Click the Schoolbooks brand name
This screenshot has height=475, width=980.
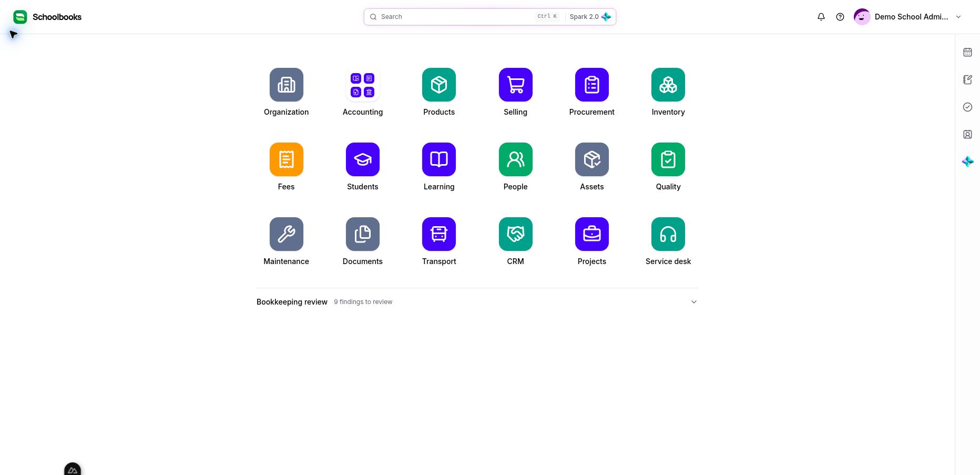click(57, 17)
